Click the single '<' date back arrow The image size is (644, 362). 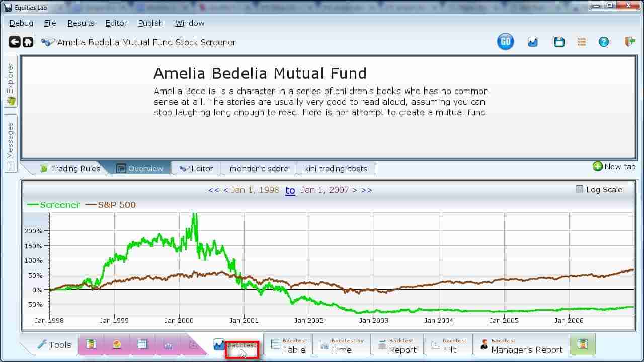click(226, 190)
